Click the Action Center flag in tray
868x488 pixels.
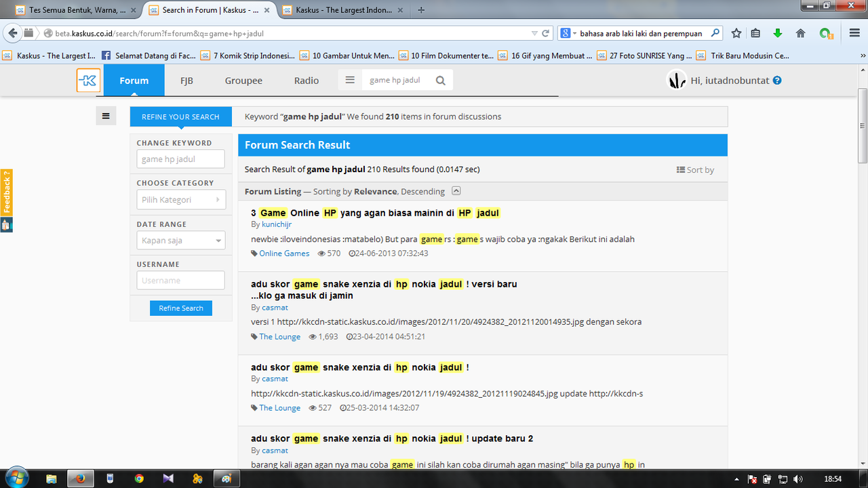753,479
